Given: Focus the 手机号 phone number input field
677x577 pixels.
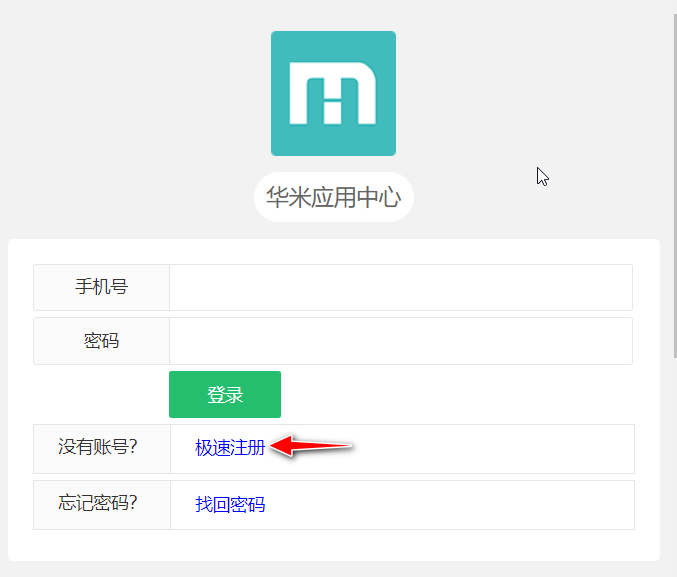Looking at the screenshot, I should pos(401,287).
